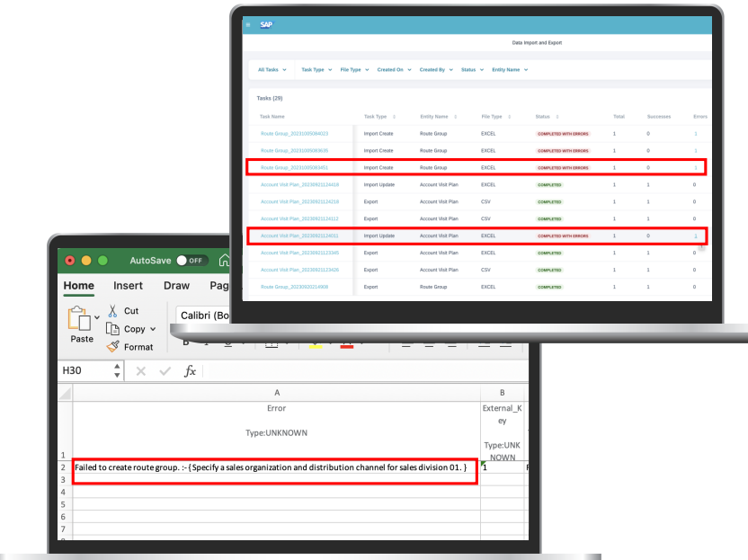Select the 'Error' header cell A1

tap(277, 431)
